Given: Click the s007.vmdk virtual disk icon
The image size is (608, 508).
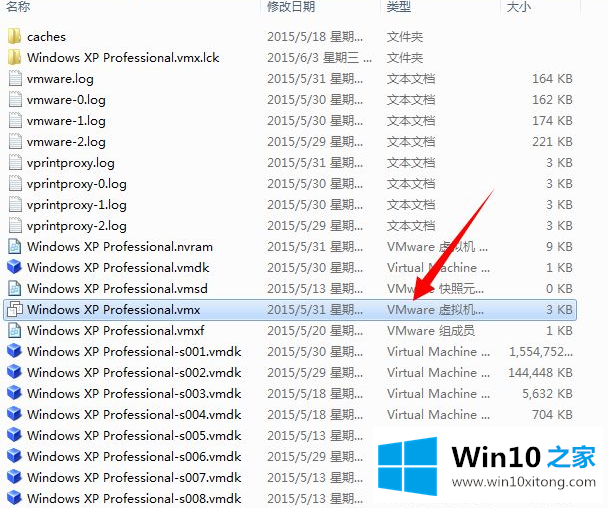Looking at the screenshot, I should tap(15, 477).
